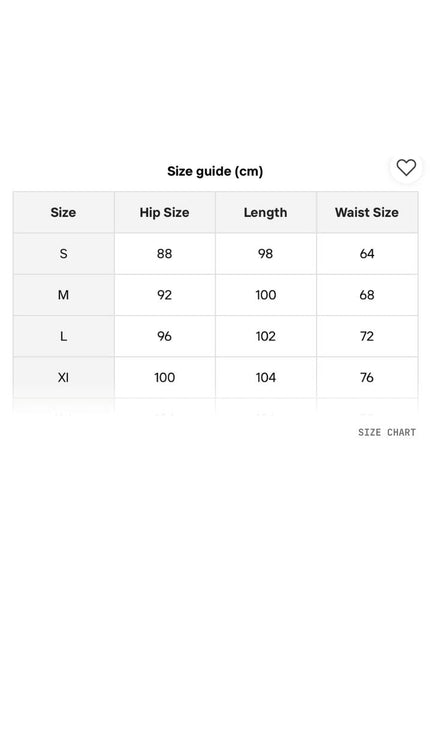This screenshot has width=430, height=752.
Task: Select the L size row label
Action: click(x=63, y=336)
